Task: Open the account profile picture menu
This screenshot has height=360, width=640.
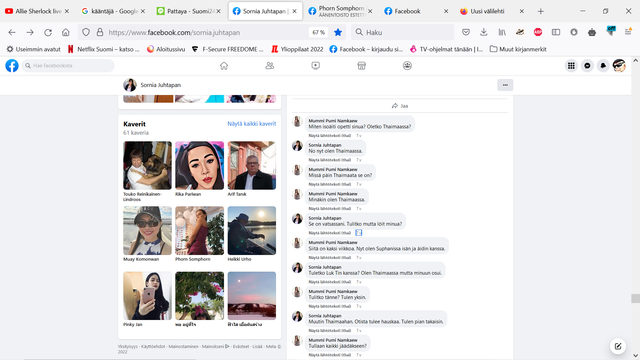Action: (x=619, y=66)
